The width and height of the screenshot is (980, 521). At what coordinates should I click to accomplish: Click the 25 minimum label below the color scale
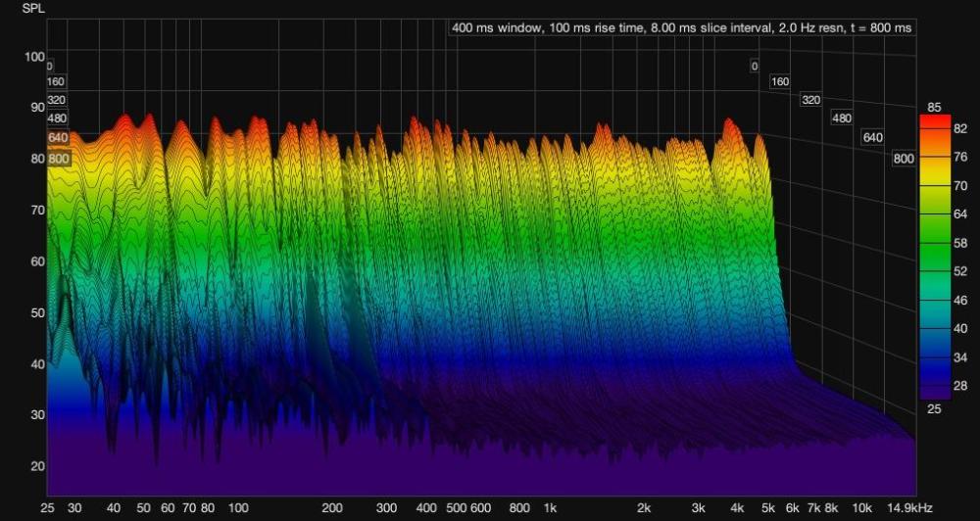click(934, 408)
